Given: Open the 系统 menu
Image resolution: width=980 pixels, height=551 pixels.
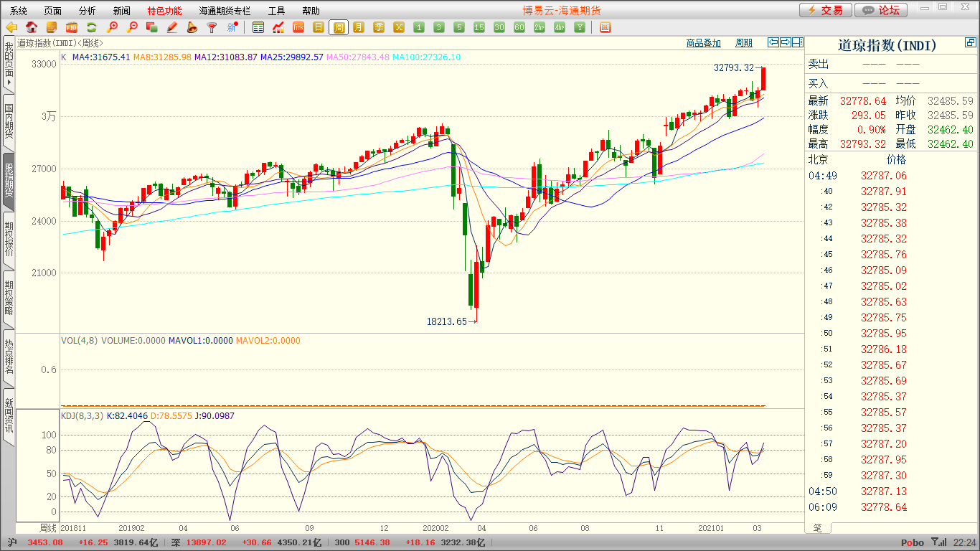Looking at the screenshot, I should [x=19, y=11].
